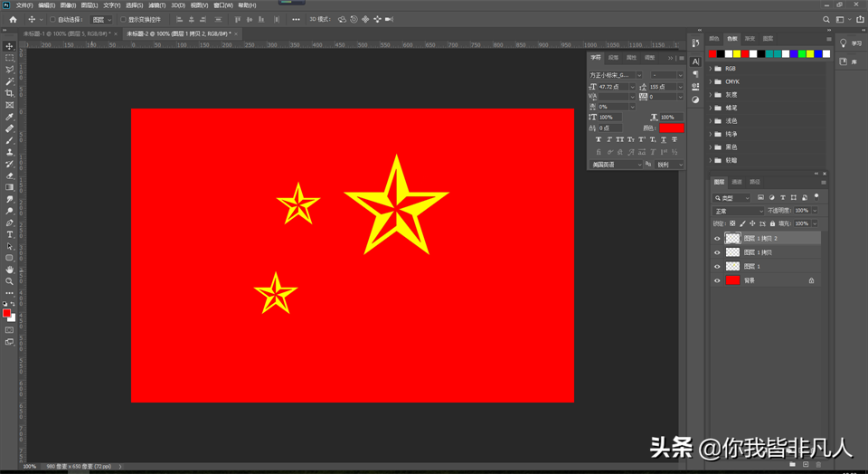868x474 pixels.
Task: Toggle visibility of 图层 1 layer
Action: click(x=717, y=266)
